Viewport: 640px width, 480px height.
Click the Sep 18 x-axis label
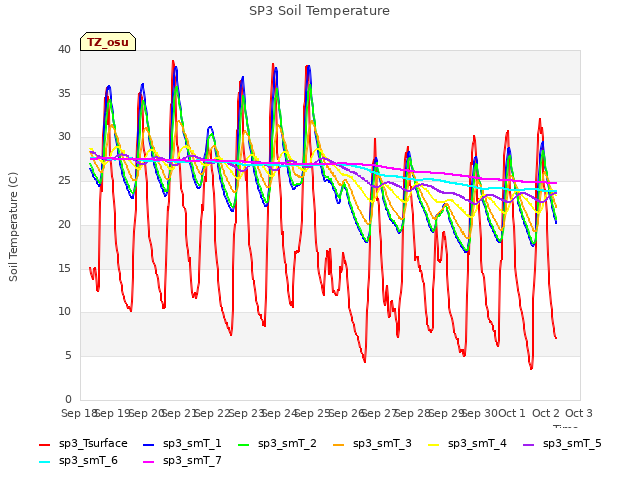point(79,413)
